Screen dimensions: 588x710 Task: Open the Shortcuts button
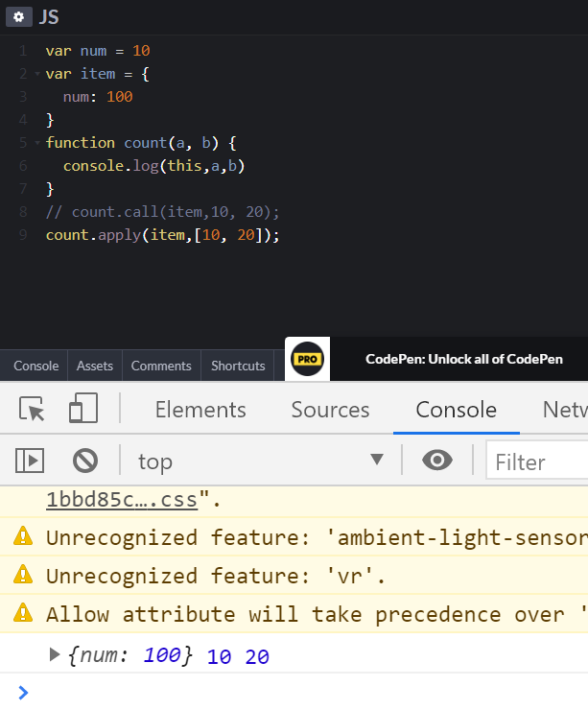coord(238,366)
